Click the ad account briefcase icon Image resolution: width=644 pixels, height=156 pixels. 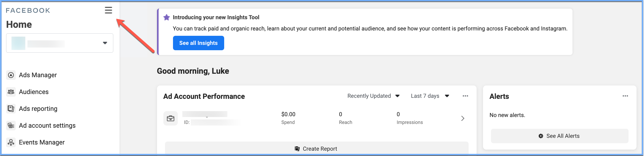click(171, 118)
